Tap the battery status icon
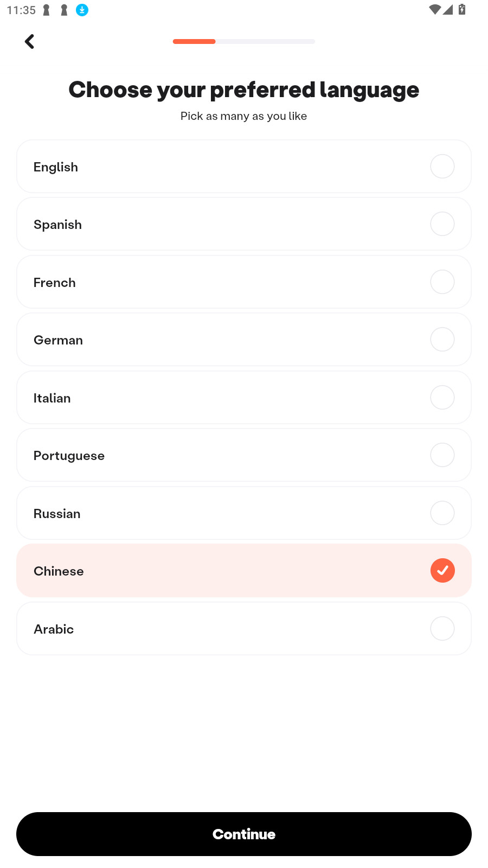This screenshot has height=868, width=488. pos(462,10)
